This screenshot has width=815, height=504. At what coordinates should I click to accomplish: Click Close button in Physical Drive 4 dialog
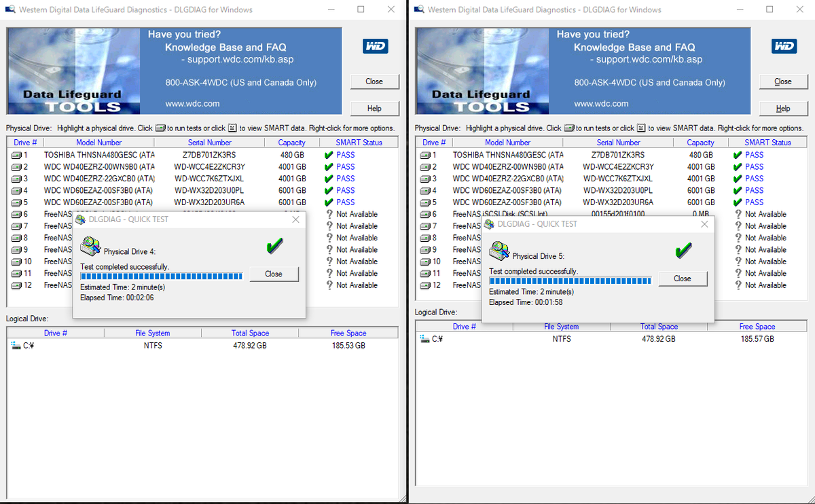coord(274,274)
